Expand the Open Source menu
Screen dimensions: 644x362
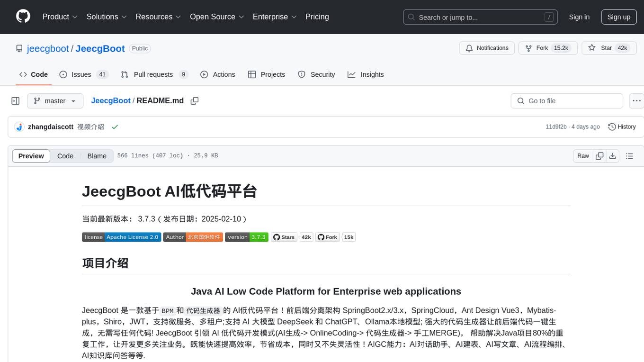(217, 17)
